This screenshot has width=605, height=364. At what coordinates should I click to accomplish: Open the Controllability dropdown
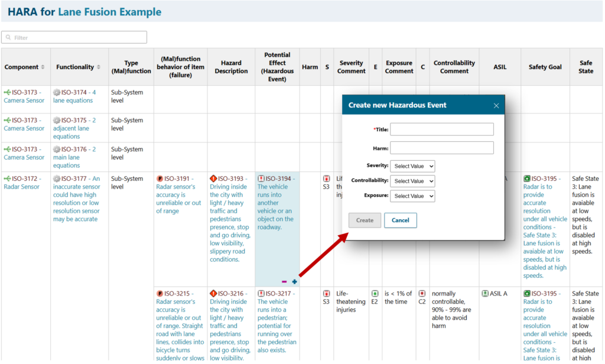[412, 181]
